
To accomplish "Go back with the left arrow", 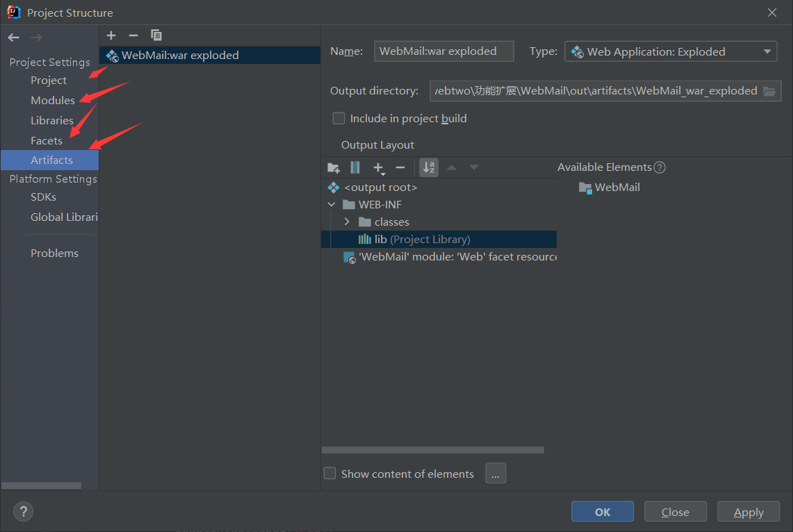I will click(x=14, y=38).
